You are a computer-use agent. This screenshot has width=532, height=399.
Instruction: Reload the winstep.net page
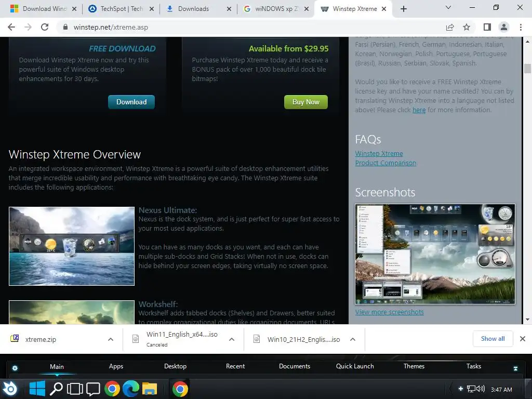click(x=45, y=27)
